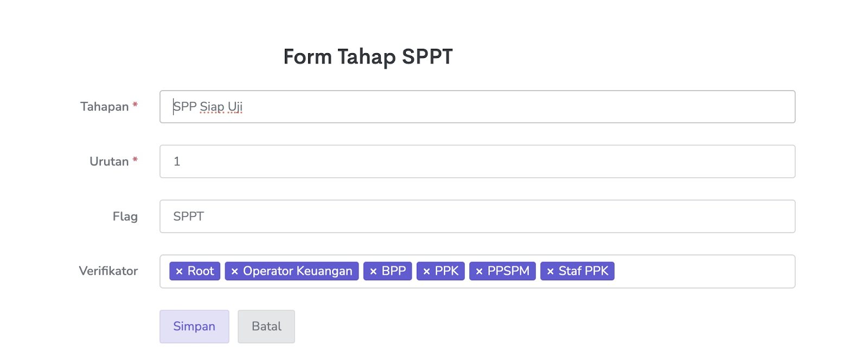Click the Operator Keuangan tag label
Image resolution: width=868 pixels, height=359 pixels.
tap(297, 271)
